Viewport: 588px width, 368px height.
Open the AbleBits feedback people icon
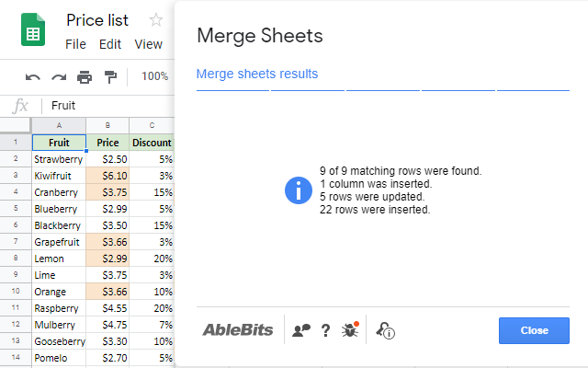pyautogui.click(x=300, y=330)
